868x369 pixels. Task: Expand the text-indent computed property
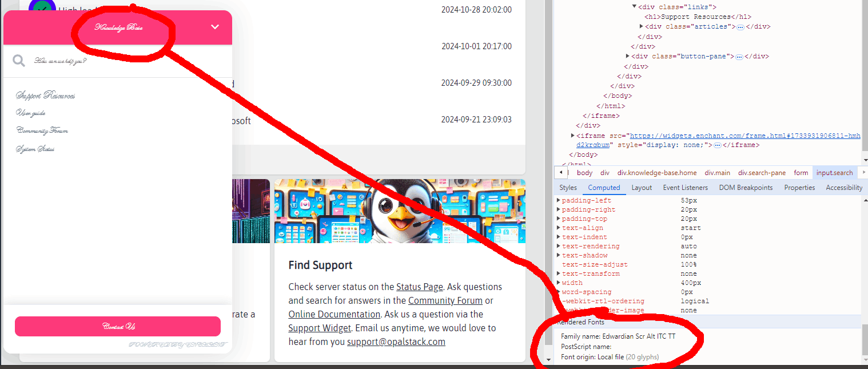(x=559, y=237)
